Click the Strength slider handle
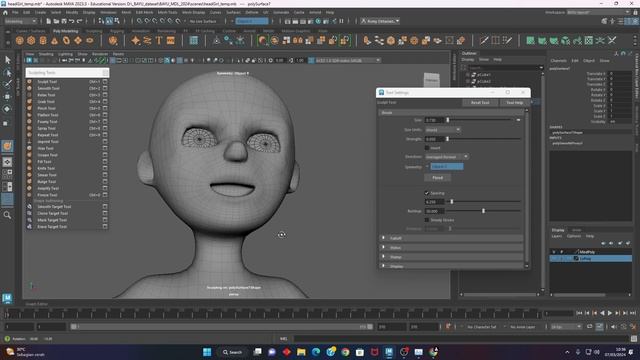The image size is (640, 360). tap(447, 139)
